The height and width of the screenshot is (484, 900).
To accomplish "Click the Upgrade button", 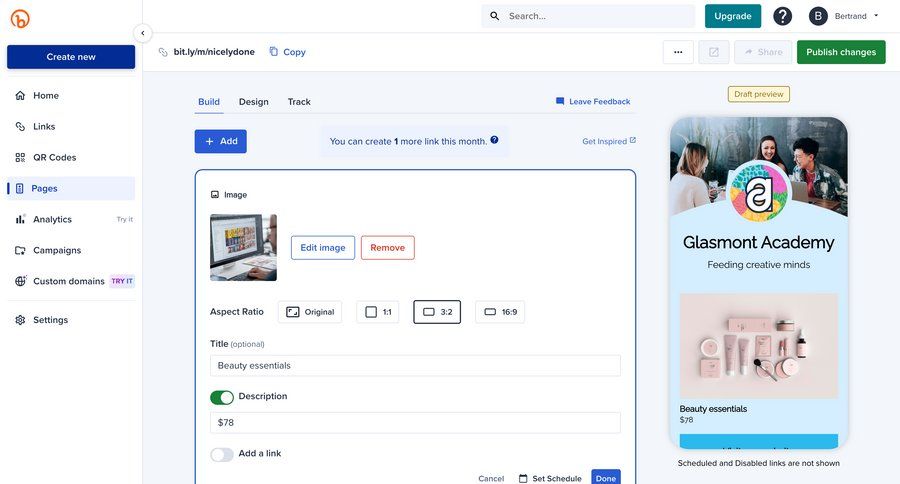I will pyautogui.click(x=732, y=16).
